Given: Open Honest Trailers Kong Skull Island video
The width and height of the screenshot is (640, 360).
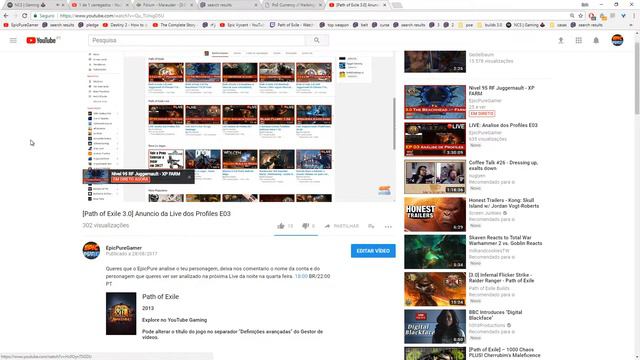Looking at the screenshot, I should pos(435,214).
